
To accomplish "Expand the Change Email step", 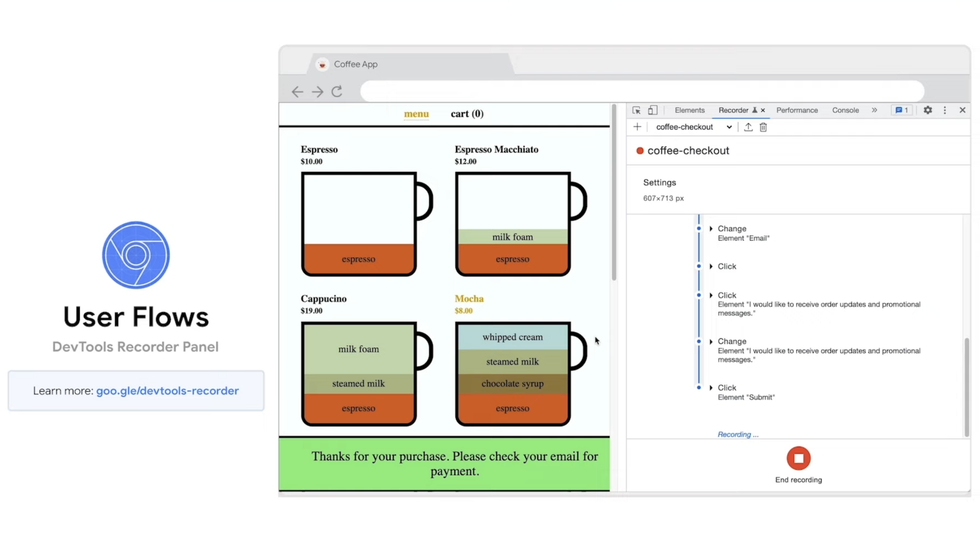I will [x=711, y=229].
